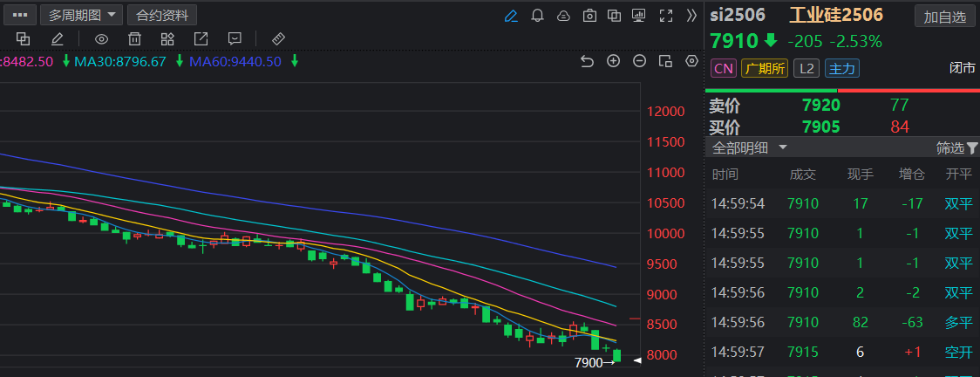Screen dimensions: 980x377
Task: Select the 14:59:54 trade row
Action: coord(842,203)
